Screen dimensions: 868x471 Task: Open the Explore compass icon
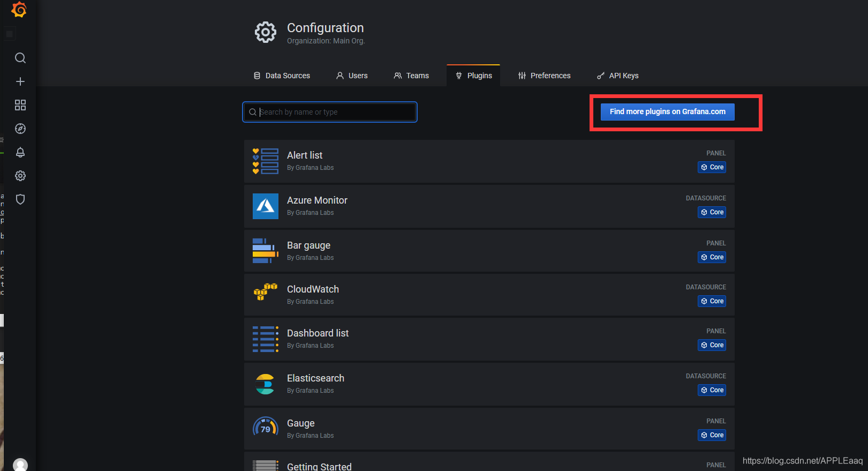tap(20, 129)
